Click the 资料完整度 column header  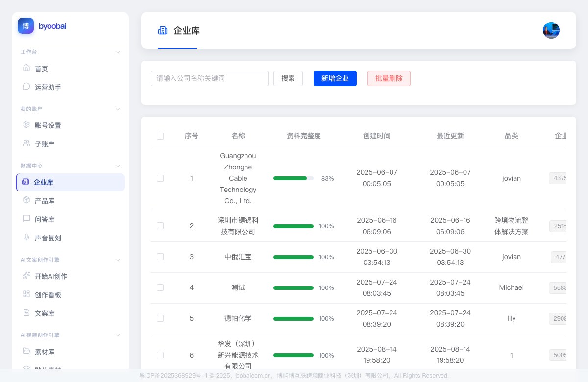[304, 136]
